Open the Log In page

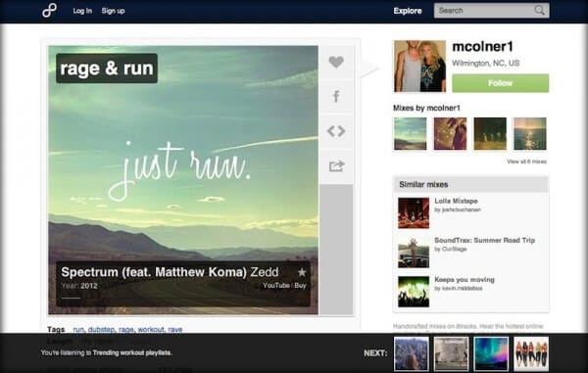click(x=82, y=11)
